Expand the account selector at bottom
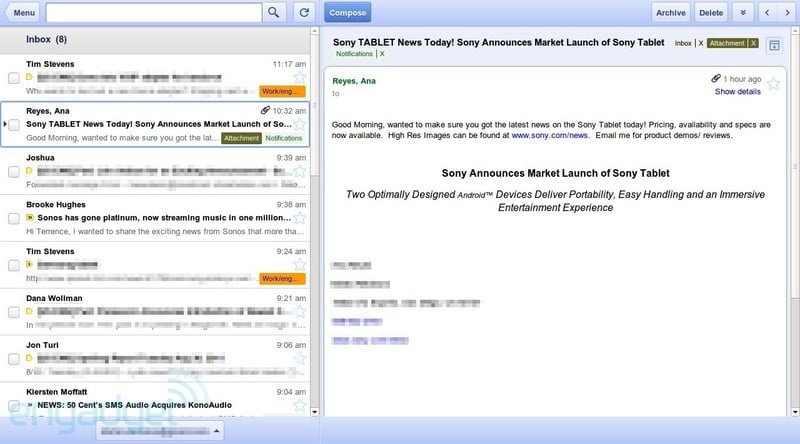 point(160,430)
